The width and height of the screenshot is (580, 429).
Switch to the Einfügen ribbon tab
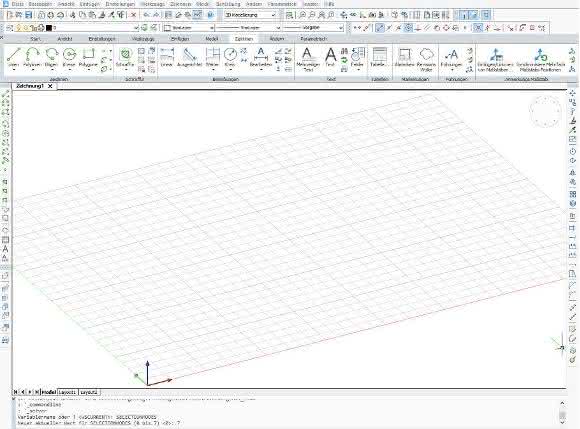(x=180, y=39)
